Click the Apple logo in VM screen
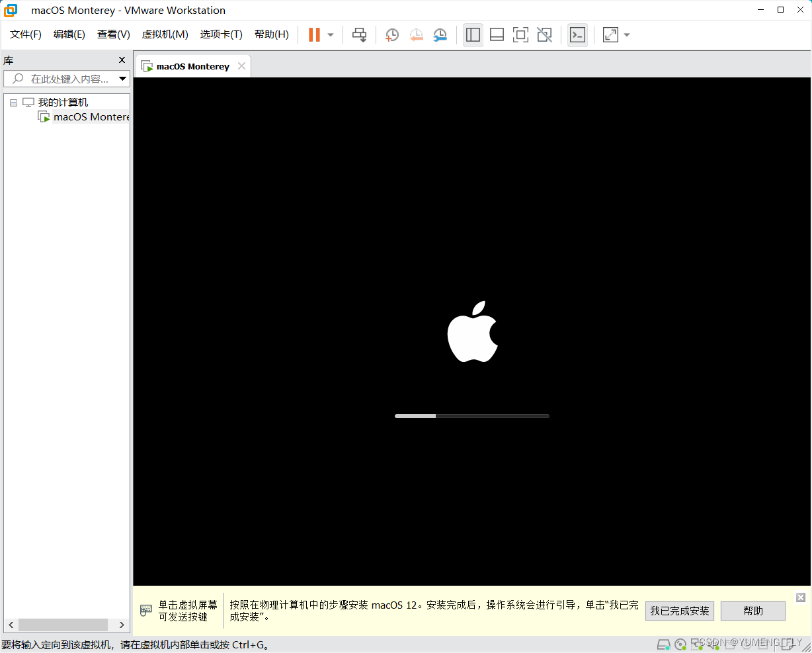This screenshot has width=812, height=653. point(472,331)
